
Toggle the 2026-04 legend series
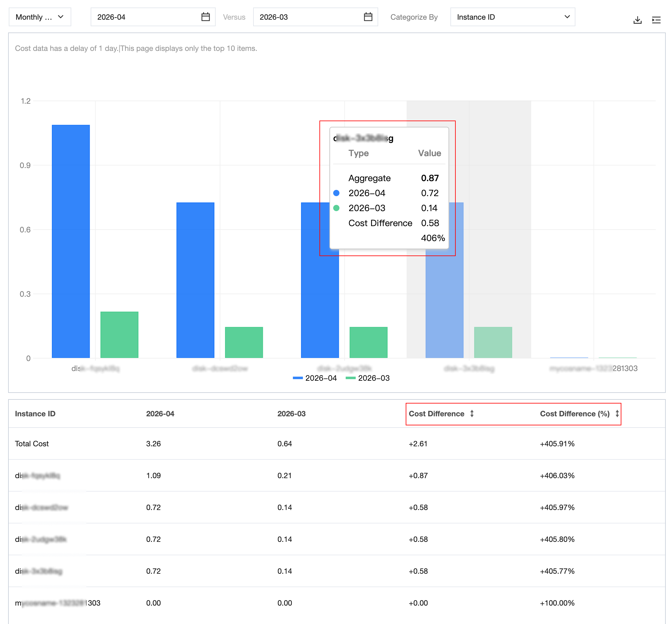click(315, 378)
